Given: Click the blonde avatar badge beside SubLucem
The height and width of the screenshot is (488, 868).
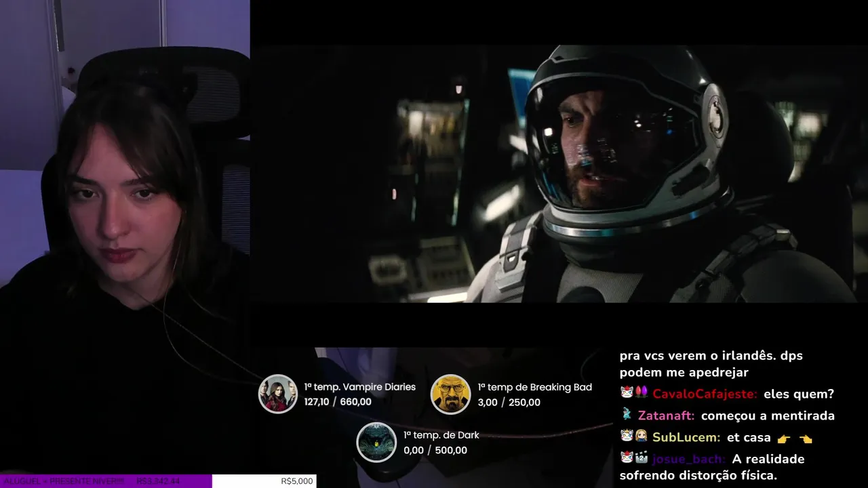Looking at the screenshot, I should [x=642, y=436].
